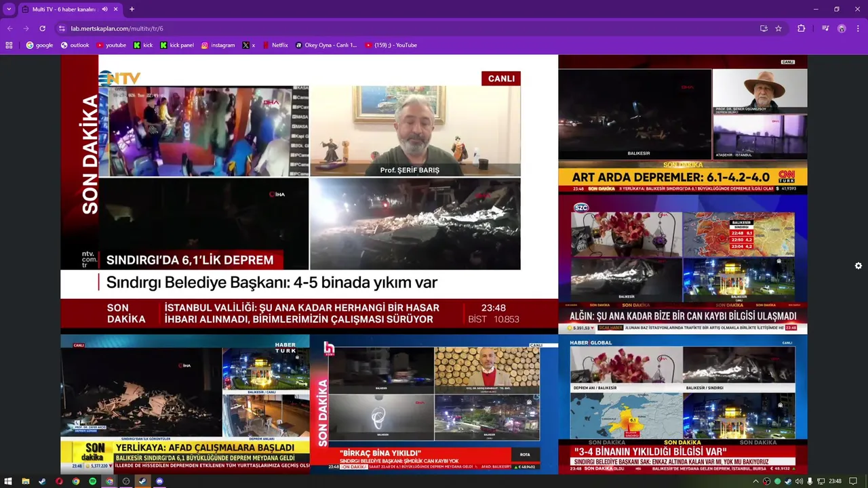Viewport: 868px width, 488px height.
Task: Open File Explorer from the taskbar
Action: [x=26, y=481]
